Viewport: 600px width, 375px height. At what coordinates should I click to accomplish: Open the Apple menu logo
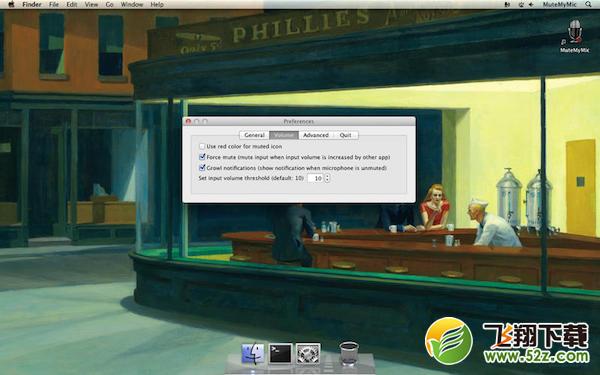11,5
